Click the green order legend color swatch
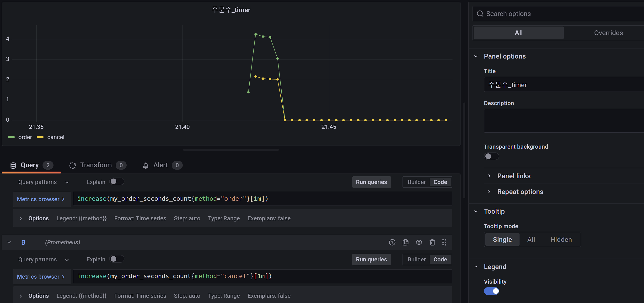The image size is (644, 303). (x=11, y=137)
